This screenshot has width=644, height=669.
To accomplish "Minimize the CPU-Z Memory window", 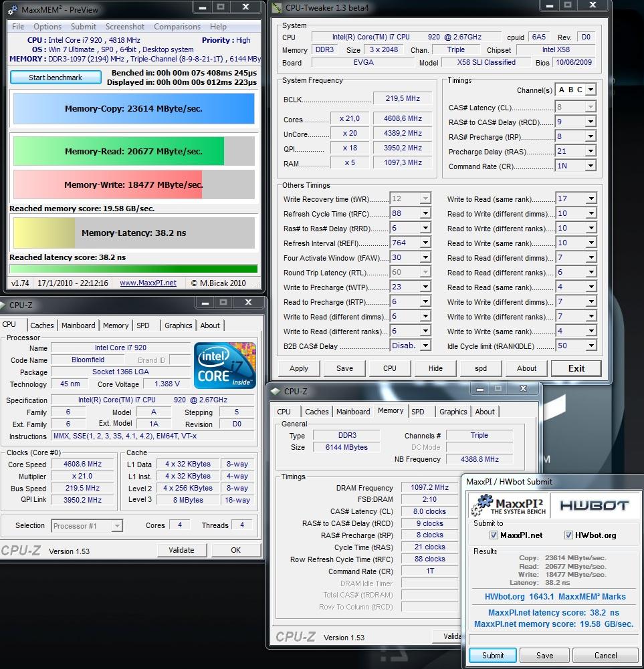I will coord(480,389).
